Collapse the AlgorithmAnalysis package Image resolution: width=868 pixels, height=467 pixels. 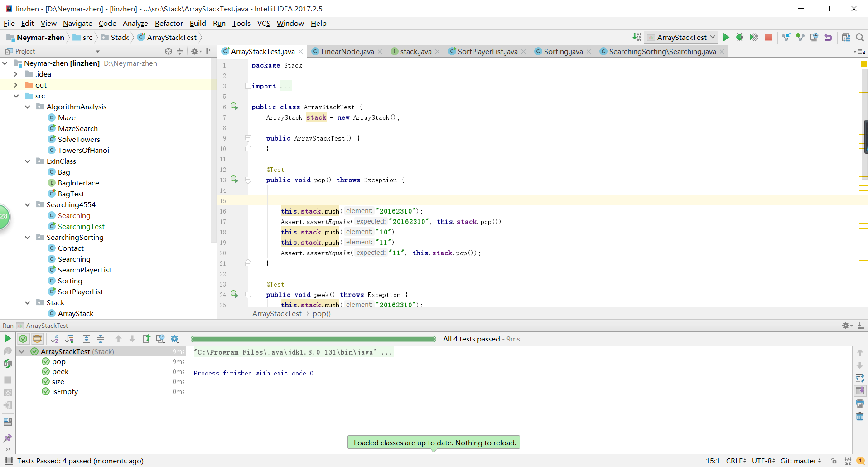[27, 107]
